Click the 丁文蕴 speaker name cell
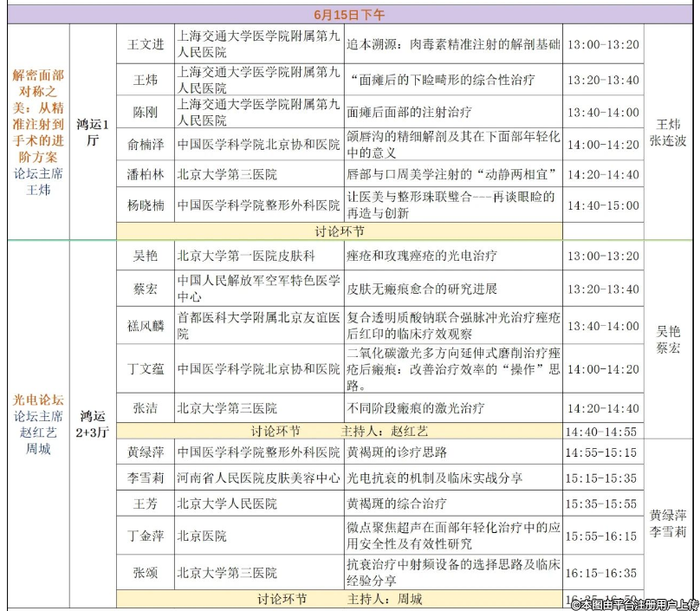 (x=145, y=368)
